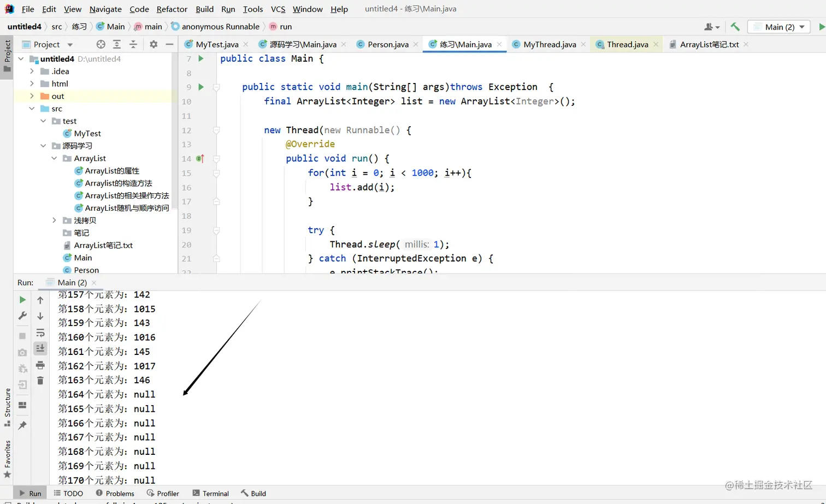Open the Build tool window
This screenshot has width=826, height=504.
coord(253,493)
